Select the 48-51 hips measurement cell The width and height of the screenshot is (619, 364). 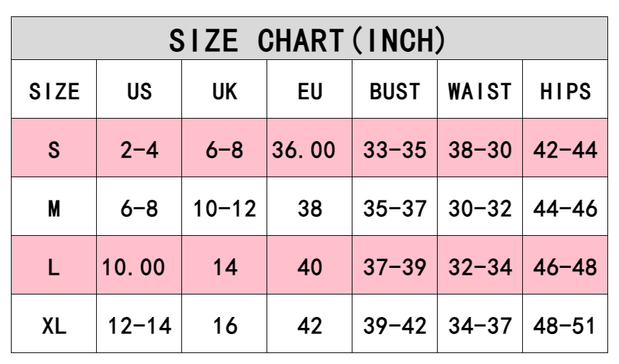coord(565,325)
